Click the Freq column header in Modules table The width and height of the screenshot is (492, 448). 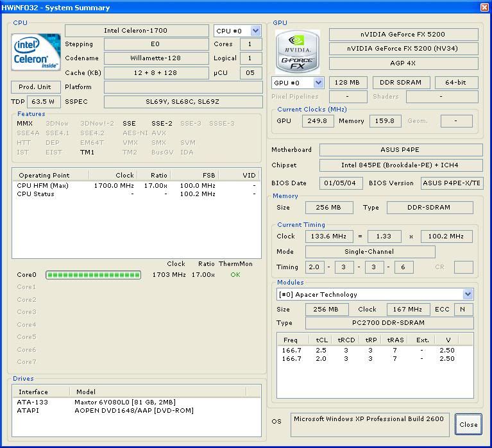pos(293,340)
